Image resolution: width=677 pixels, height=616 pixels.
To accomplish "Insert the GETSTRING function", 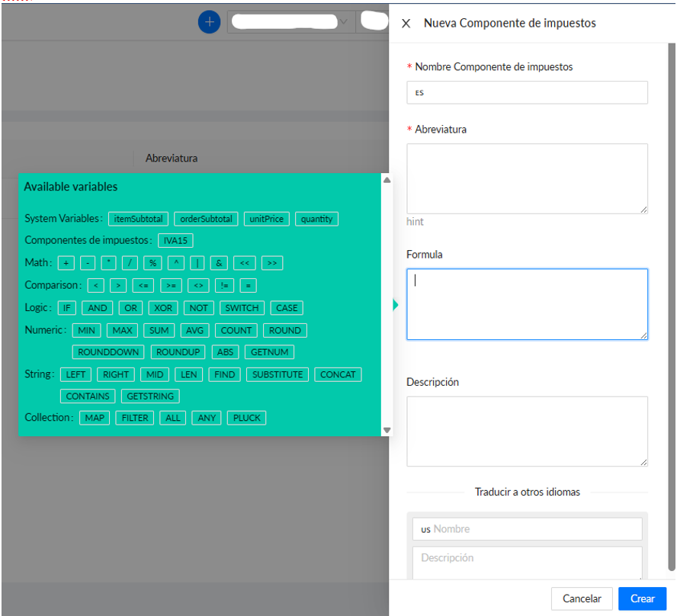I will [x=150, y=396].
